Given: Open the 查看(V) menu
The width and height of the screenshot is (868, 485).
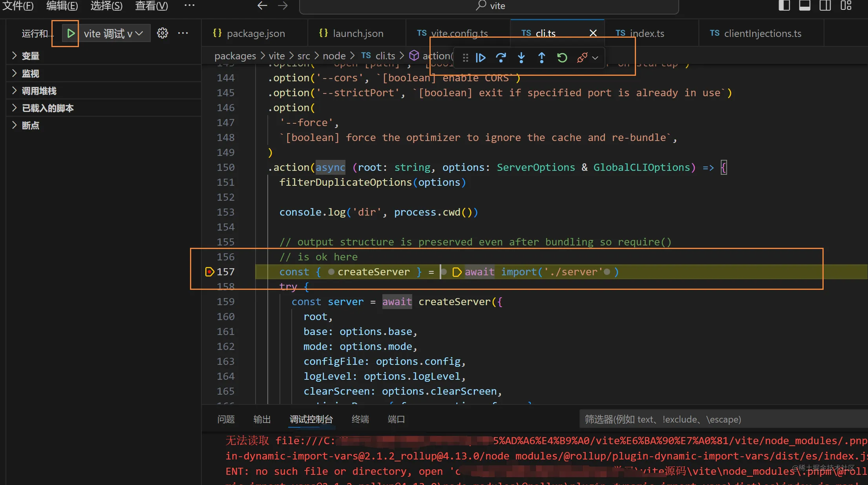Looking at the screenshot, I should [x=152, y=5].
